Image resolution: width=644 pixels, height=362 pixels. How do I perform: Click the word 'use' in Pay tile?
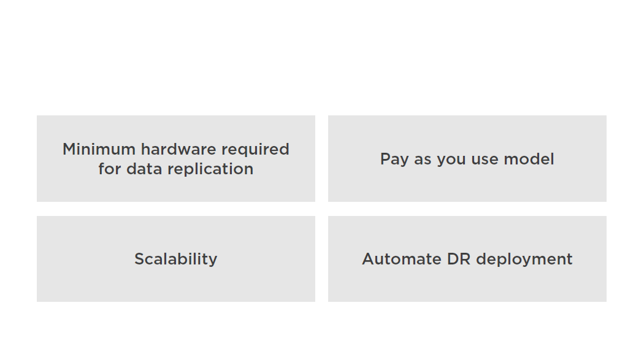(485, 160)
